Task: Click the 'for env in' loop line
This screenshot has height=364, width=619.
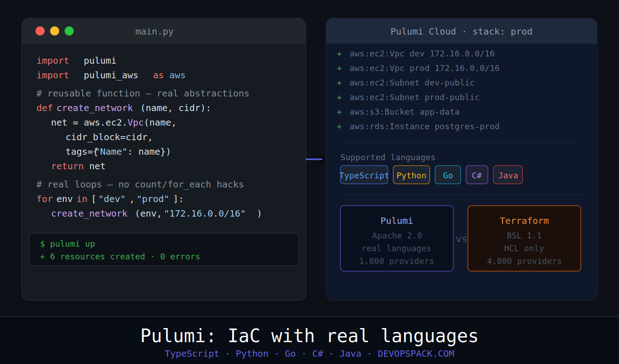Action: 110,199
